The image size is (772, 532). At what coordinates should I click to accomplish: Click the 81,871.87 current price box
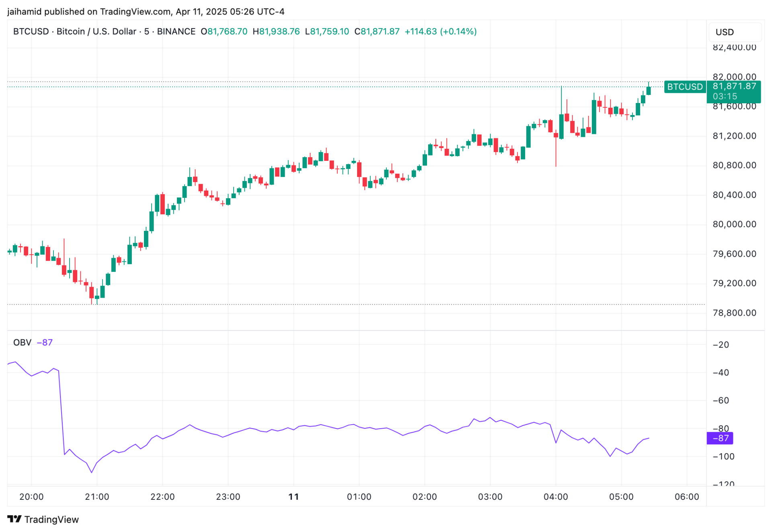point(734,86)
